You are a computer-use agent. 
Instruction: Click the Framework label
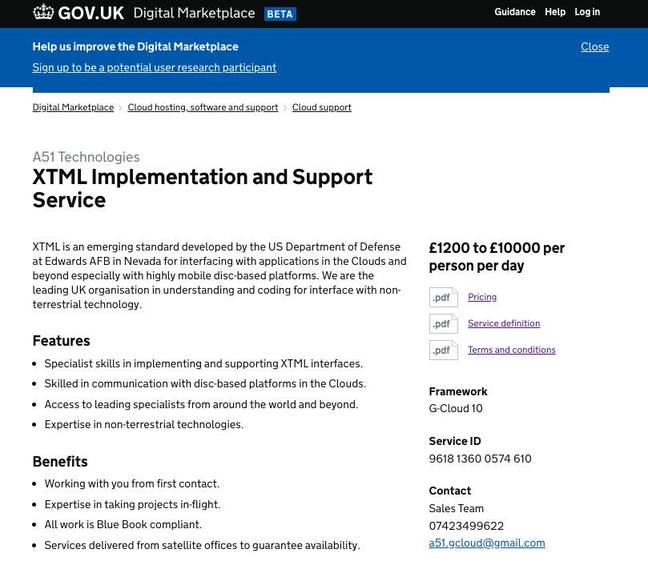point(458,391)
